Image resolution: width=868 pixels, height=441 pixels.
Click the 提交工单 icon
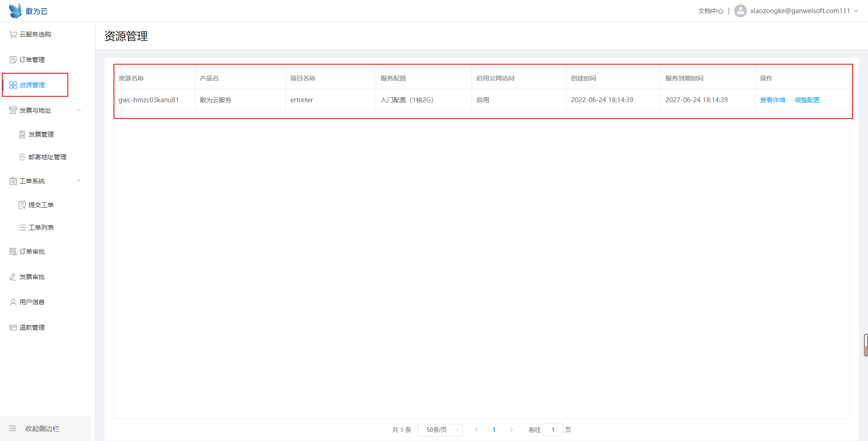(x=22, y=205)
